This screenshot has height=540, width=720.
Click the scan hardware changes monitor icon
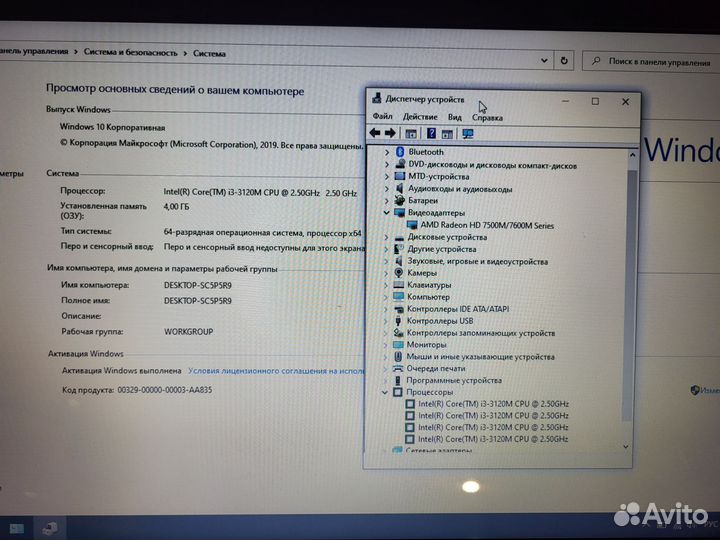[x=468, y=134]
